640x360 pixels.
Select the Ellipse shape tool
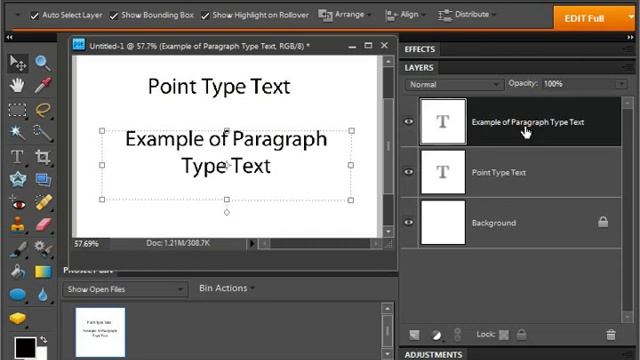coord(18,295)
